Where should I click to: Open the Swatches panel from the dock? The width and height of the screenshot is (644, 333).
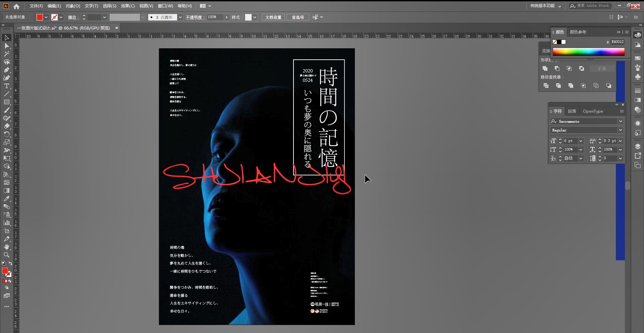(x=638, y=58)
